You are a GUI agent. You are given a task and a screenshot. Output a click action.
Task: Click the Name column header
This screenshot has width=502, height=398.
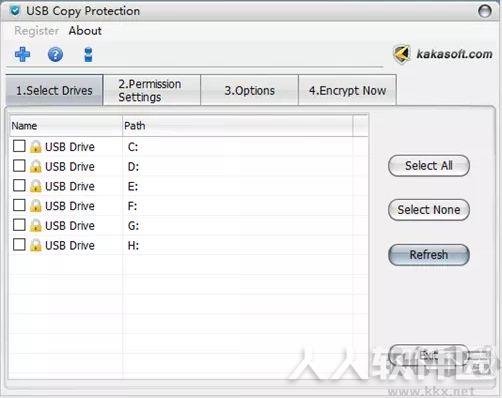(x=66, y=126)
